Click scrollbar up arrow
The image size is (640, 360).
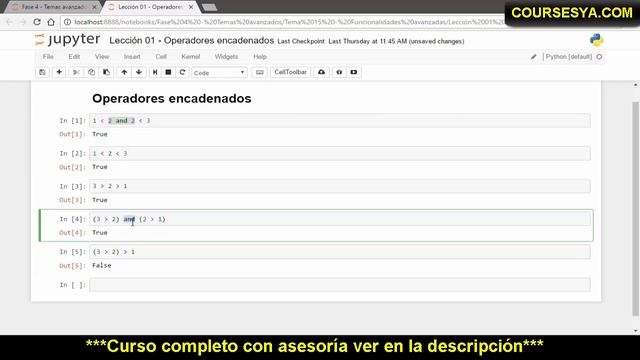tap(636, 84)
